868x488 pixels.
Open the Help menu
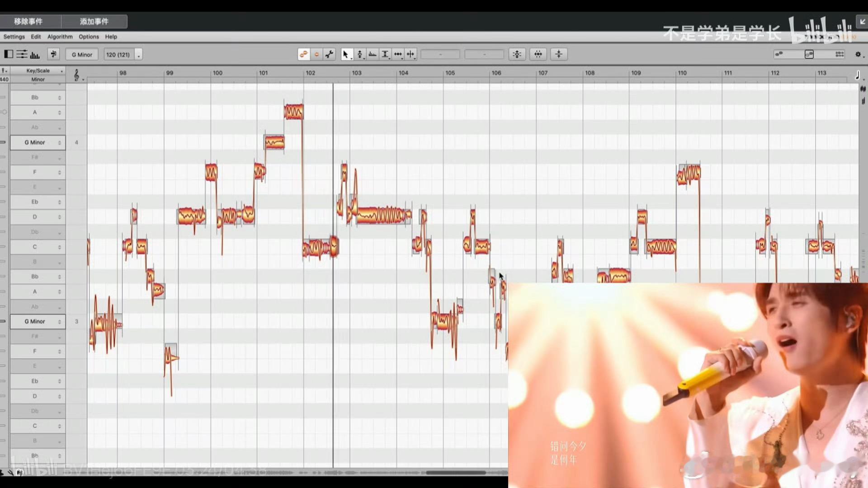coord(111,37)
